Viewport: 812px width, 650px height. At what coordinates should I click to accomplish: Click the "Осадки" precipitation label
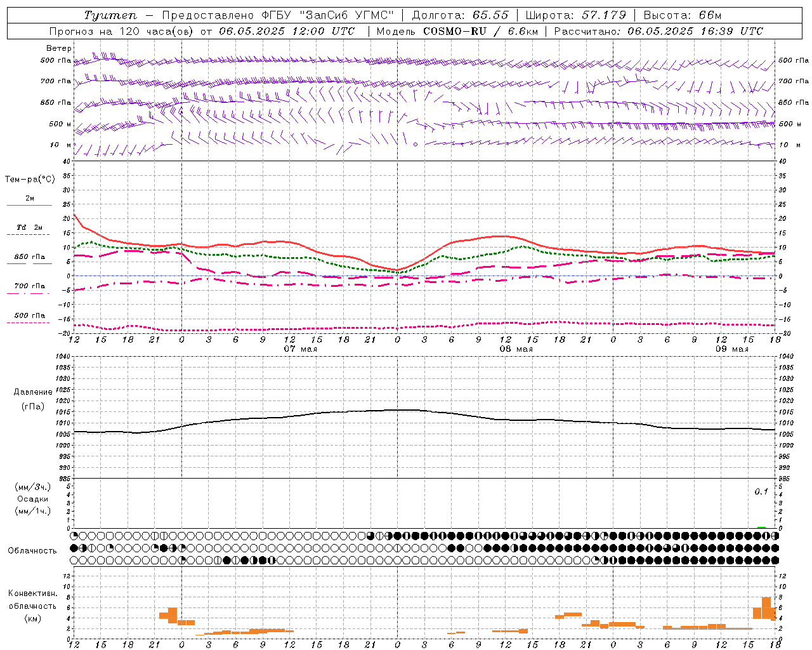33,499
